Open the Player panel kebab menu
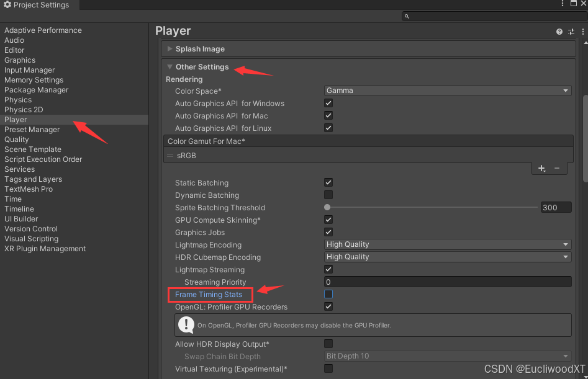588x379 pixels. pyautogui.click(x=583, y=32)
